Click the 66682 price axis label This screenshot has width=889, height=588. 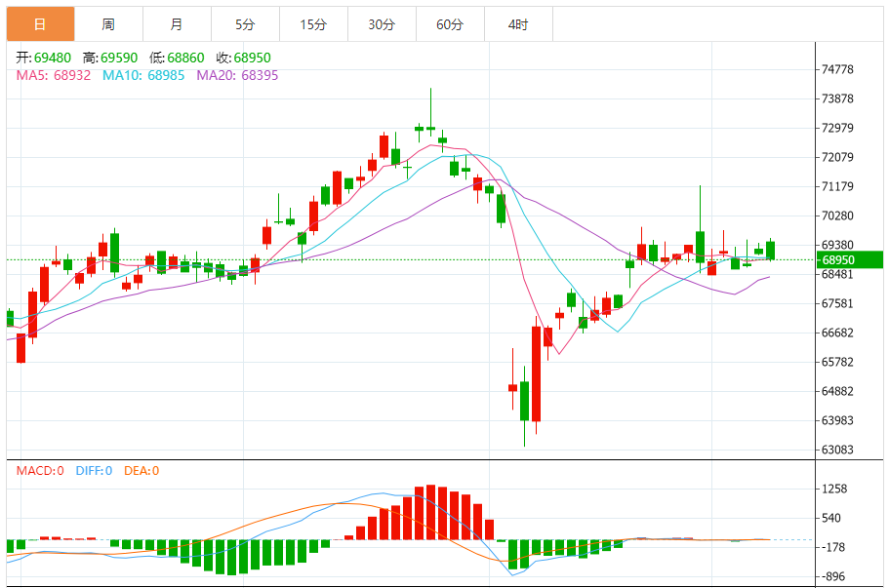pyautogui.click(x=837, y=333)
